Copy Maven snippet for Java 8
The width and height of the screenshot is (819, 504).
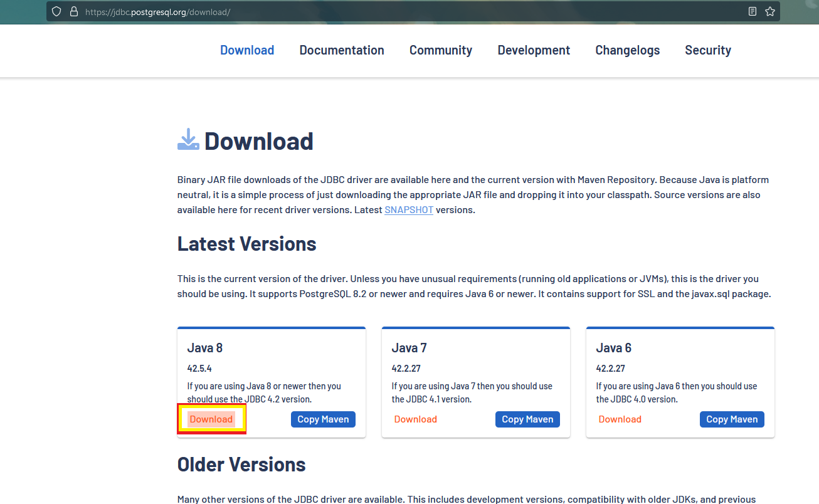click(323, 419)
